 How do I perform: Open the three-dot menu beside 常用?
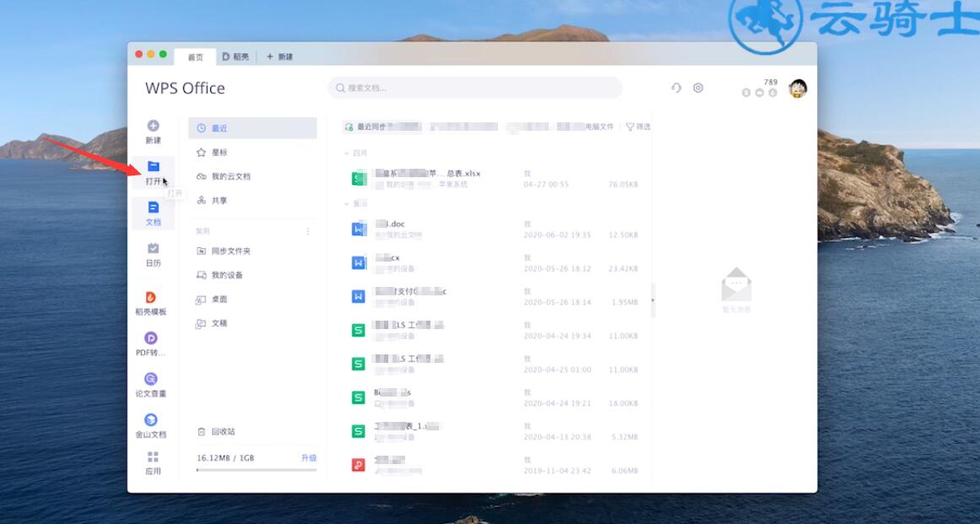[x=307, y=231]
